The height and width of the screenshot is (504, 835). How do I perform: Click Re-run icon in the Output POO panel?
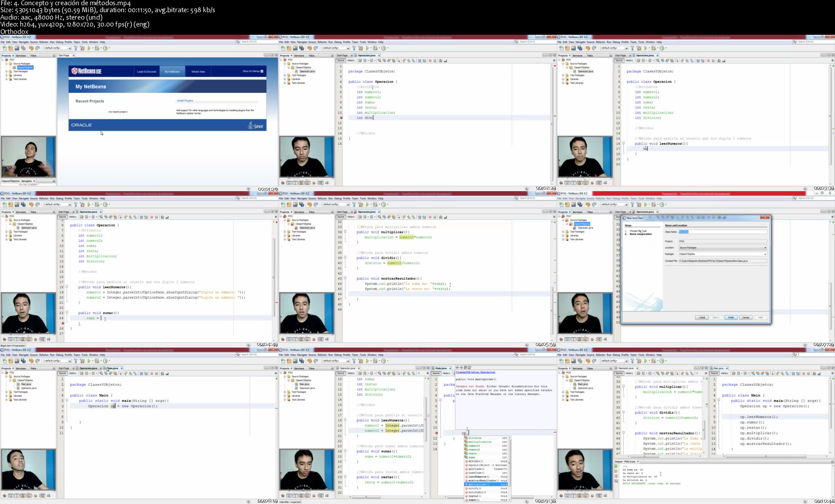(616, 467)
